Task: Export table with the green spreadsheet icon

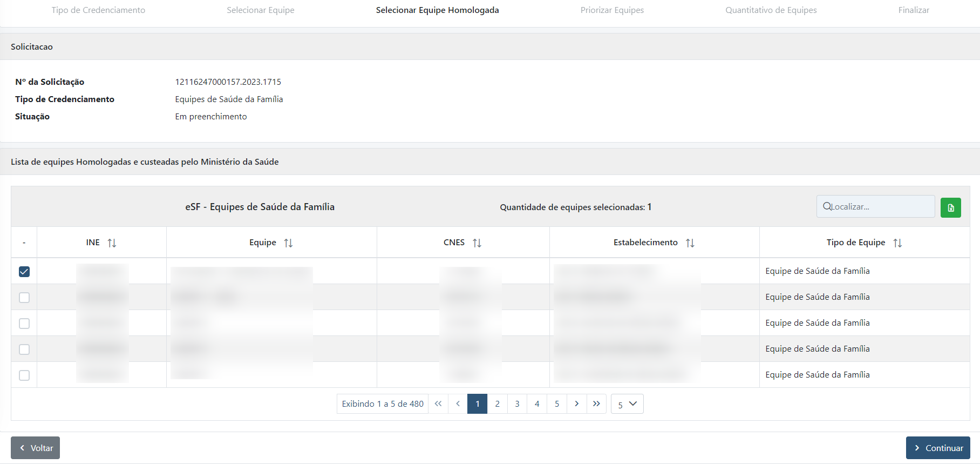Action: coord(950,207)
